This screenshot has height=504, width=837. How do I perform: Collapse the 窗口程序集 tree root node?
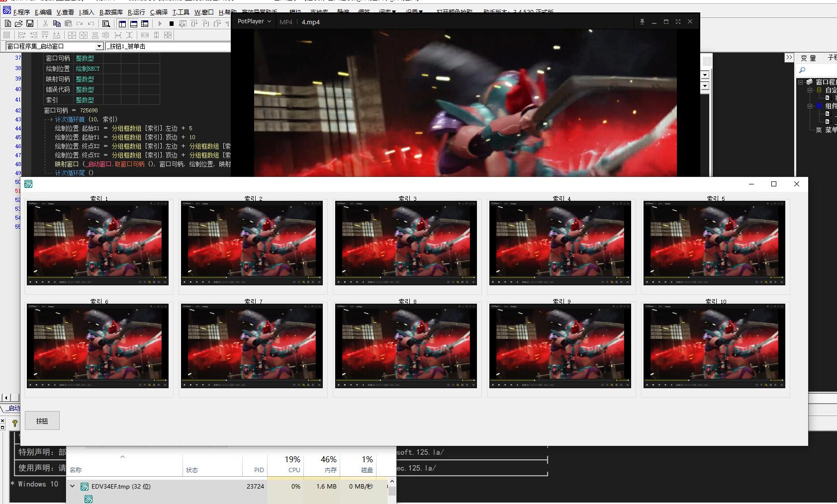pos(801,82)
